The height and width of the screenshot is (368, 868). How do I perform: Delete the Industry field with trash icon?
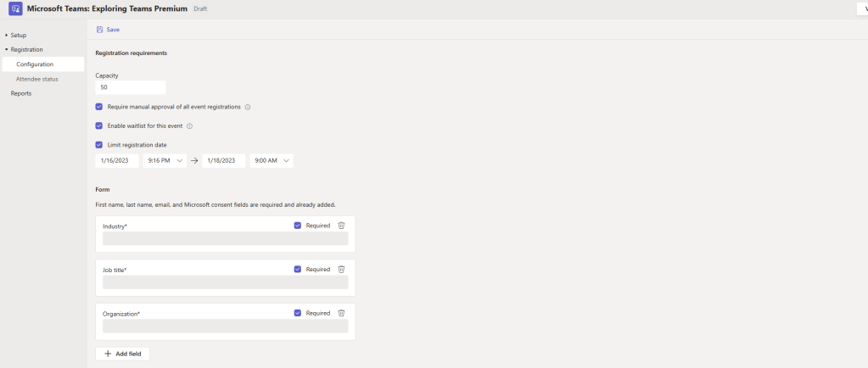[341, 226]
